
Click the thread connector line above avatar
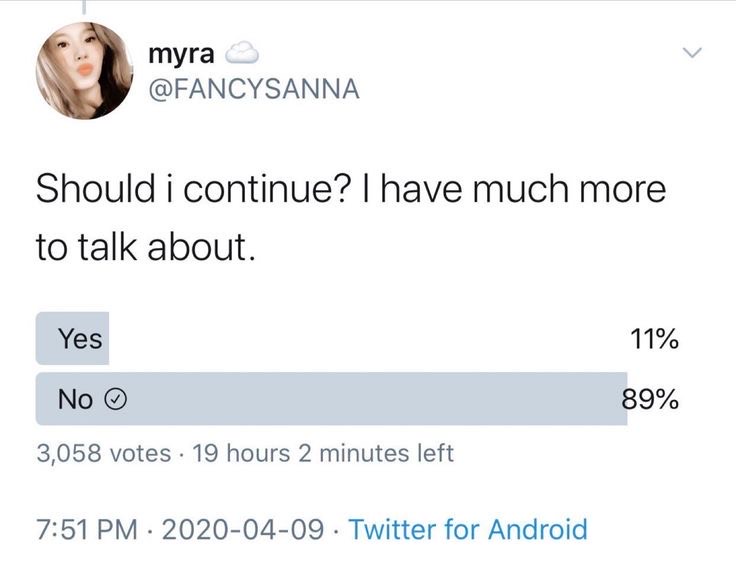[85, 7]
